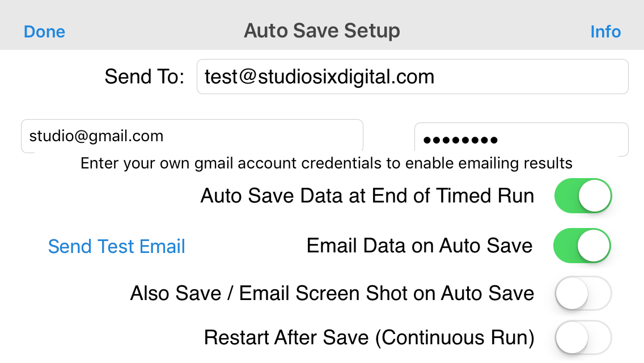Image resolution: width=644 pixels, height=363 pixels.
Task: Click the Send Test Email link
Action: [117, 246]
